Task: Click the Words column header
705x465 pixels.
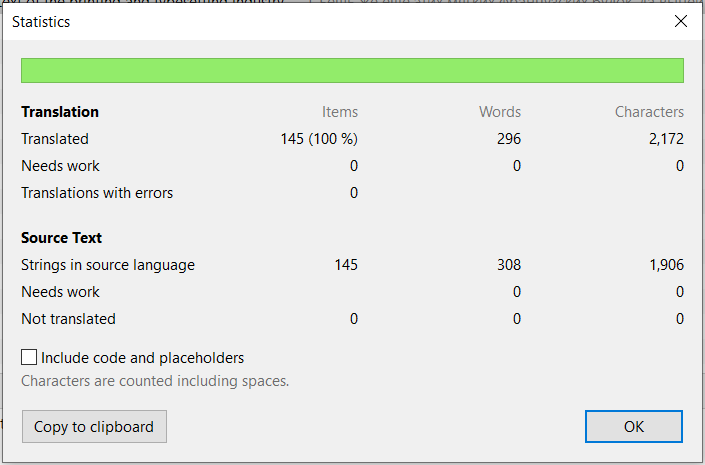Action: [499, 112]
